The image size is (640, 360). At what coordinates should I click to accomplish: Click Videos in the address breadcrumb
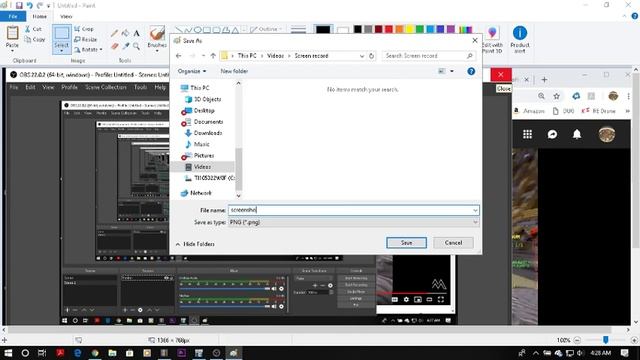[275, 56]
